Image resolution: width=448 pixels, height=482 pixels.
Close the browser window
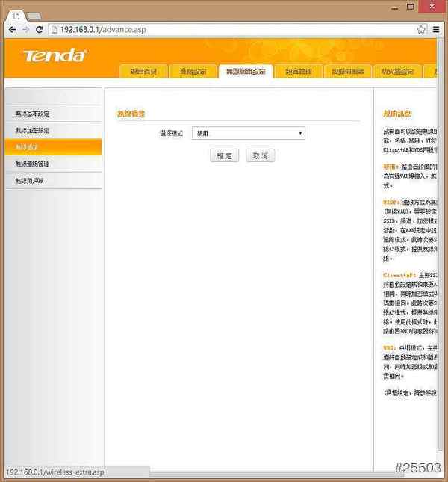click(432, 7)
